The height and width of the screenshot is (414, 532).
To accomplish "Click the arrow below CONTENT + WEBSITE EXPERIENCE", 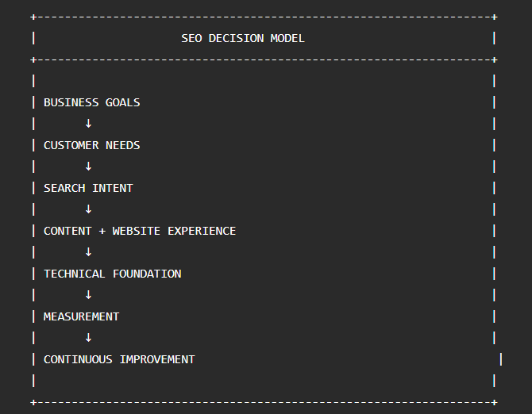I will click(x=88, y=252).
